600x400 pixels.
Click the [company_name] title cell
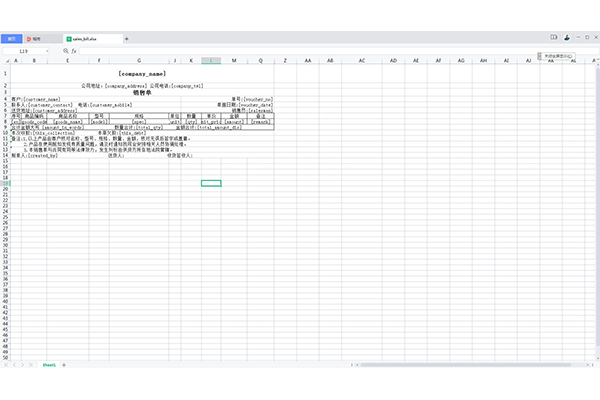[x=142, y=73]
